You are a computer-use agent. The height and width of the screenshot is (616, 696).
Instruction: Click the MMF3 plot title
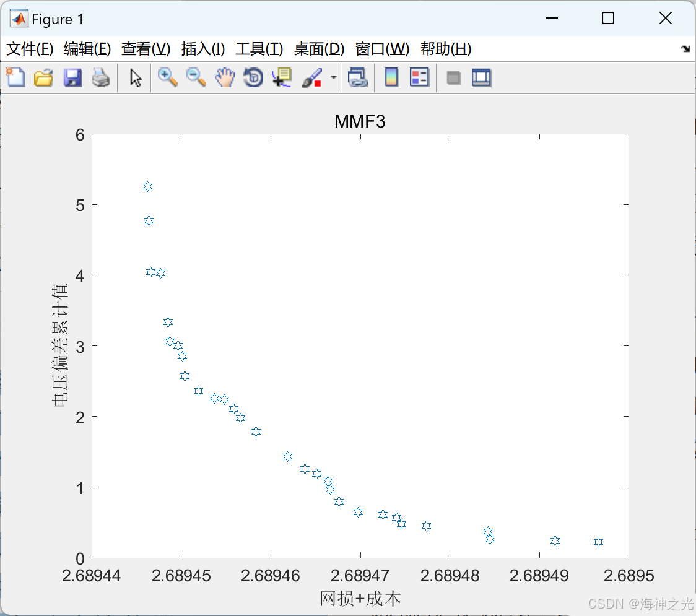tap(360, 121)
